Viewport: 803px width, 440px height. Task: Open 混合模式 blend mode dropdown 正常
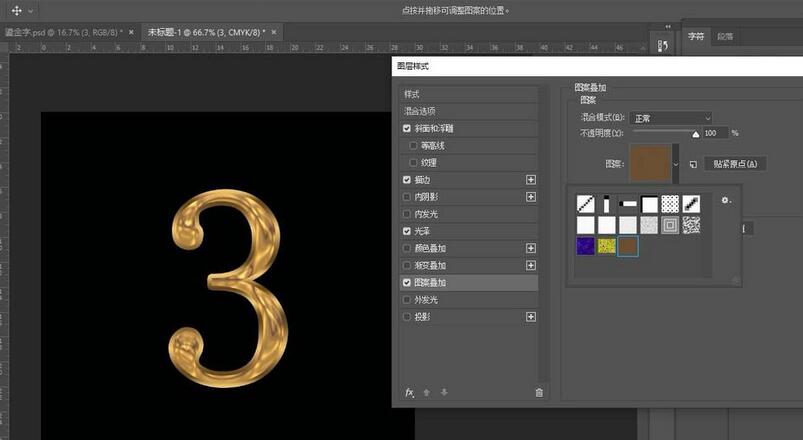pyautogui.click(x=671, y=118)
